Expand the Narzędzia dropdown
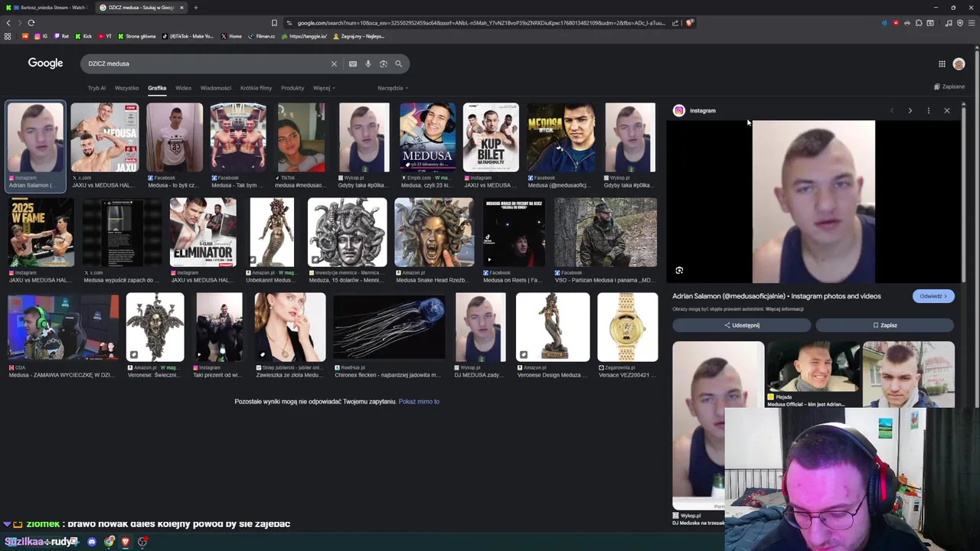The image size is (980, 551). pos(393,88)
